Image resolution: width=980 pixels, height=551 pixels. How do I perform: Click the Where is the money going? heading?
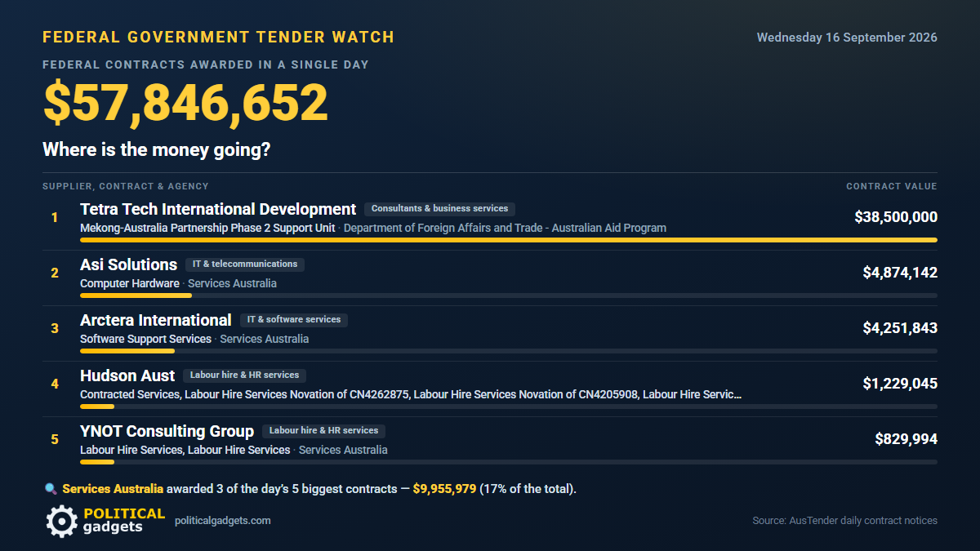(157, 150)
